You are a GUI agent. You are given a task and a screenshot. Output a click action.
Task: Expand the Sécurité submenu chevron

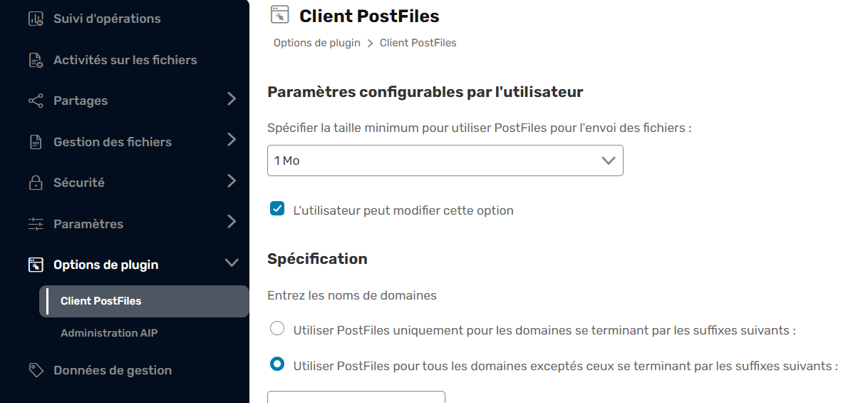[231, 181]
